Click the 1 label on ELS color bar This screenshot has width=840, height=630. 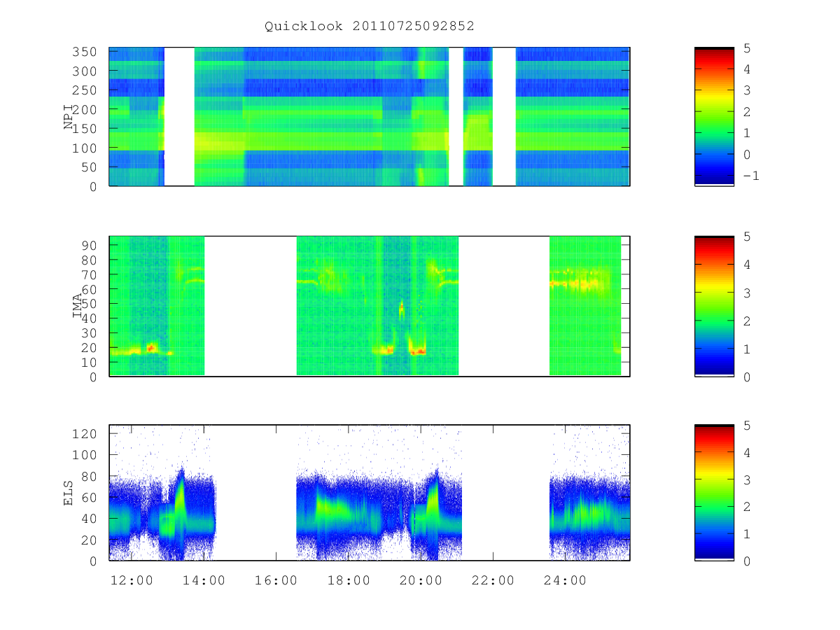tap(747, 534)
